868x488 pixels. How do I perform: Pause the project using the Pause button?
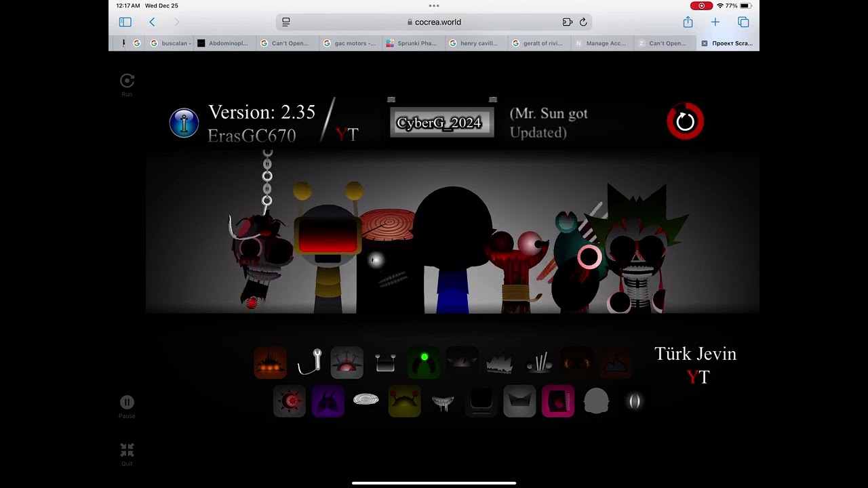[127, 407]
